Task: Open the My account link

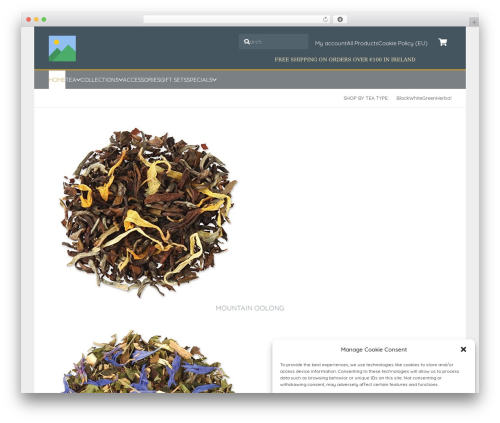Action: [x=331, y=43]
